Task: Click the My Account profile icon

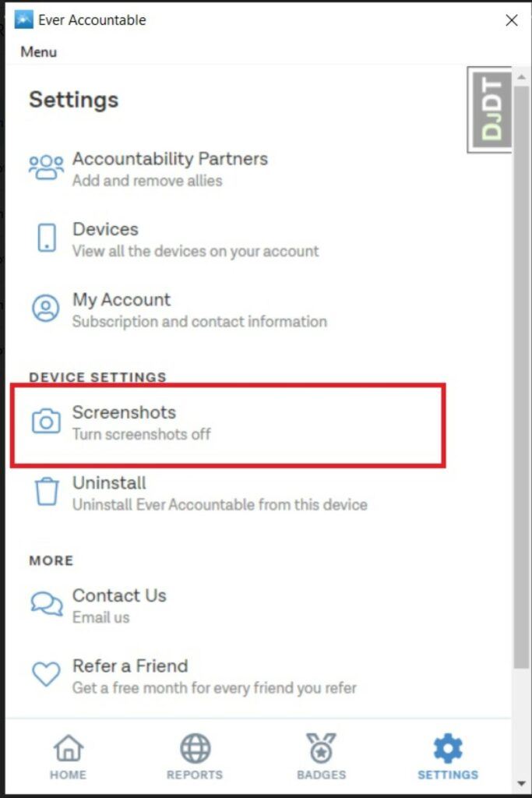Action: 47,307
